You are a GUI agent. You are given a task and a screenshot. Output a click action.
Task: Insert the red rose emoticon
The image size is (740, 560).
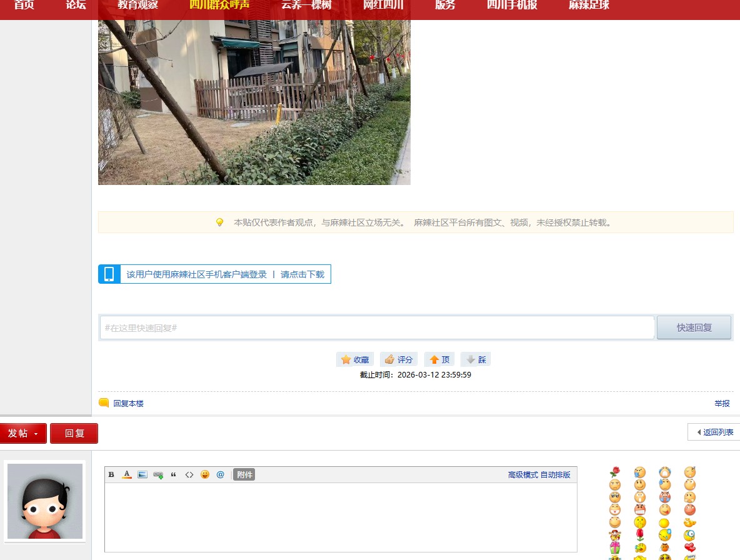pyautogui.click(x=615, y=472)
